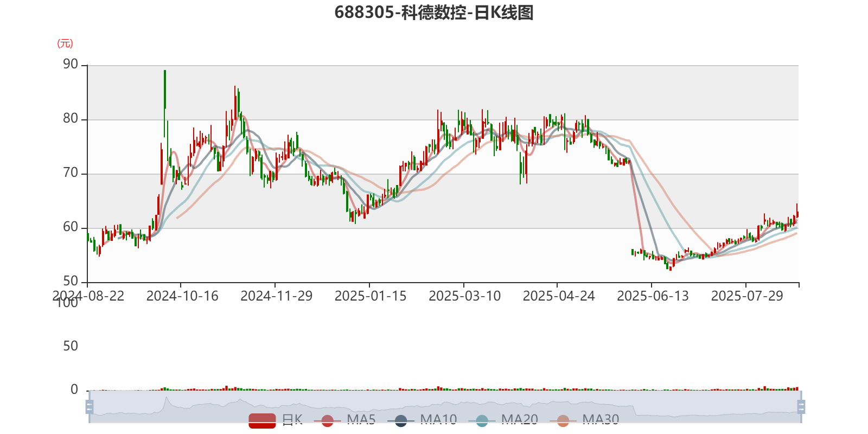Click the x-axis label 2025-07-29

(x=747, y=296)
